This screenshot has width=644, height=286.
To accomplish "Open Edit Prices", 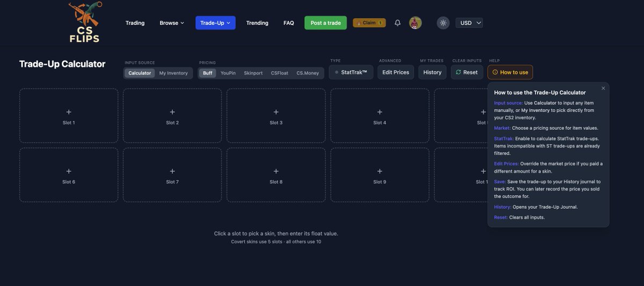I will coord(396,72).
